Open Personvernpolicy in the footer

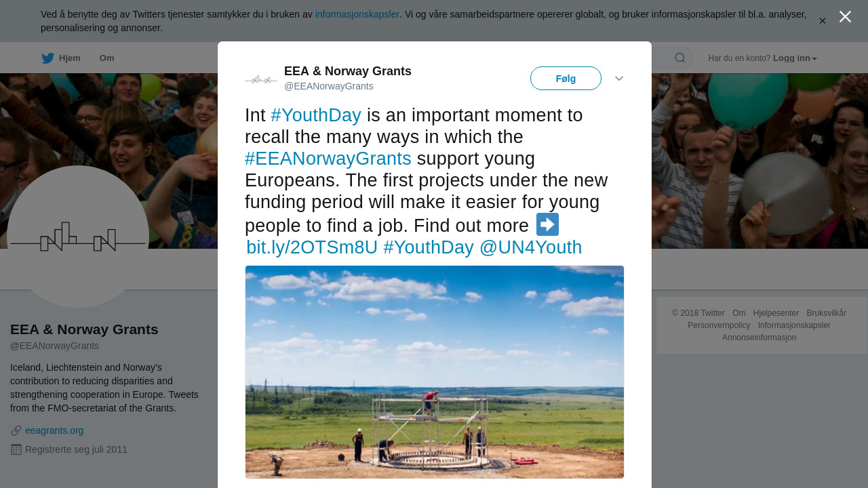719,325
